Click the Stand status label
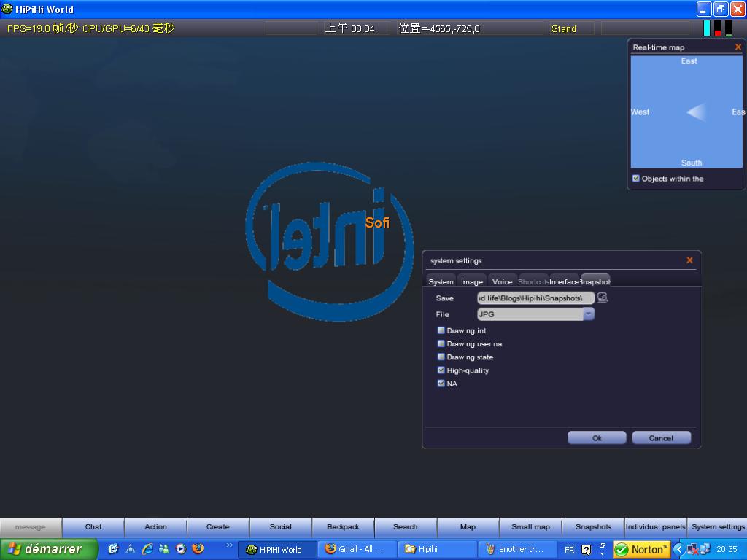 [x=564, y=28]
